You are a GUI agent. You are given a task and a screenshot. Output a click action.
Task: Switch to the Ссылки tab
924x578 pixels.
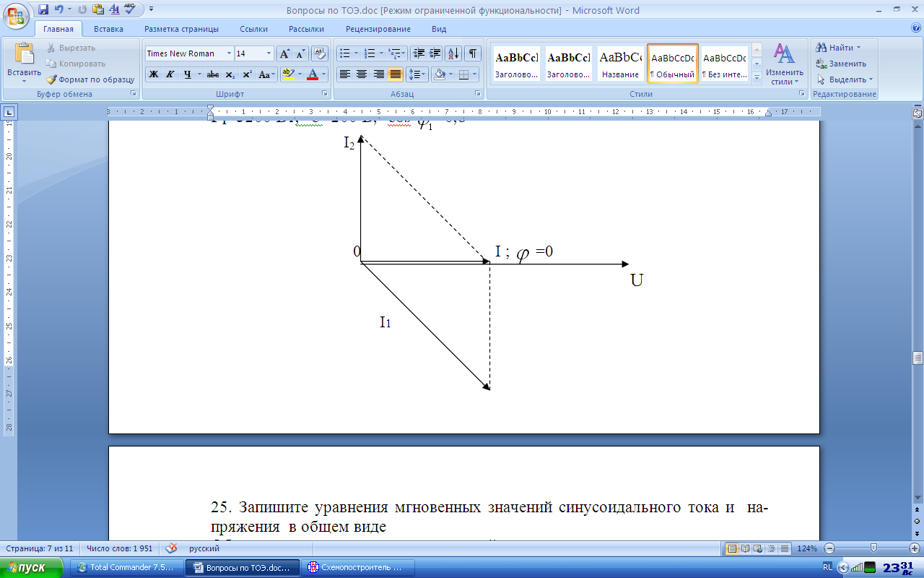click(x=254, y=29)
